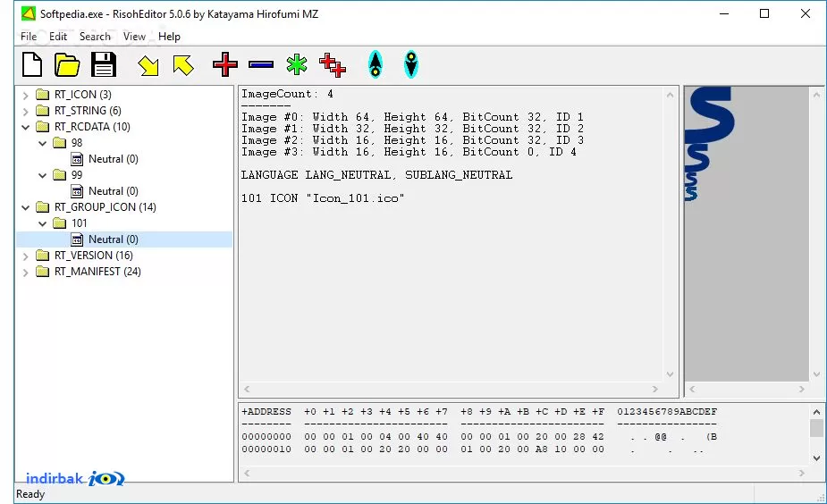Screen dimensions: 827x504
Task: Select the RT_MANIFEST (24) label
Action: point(97,272)
